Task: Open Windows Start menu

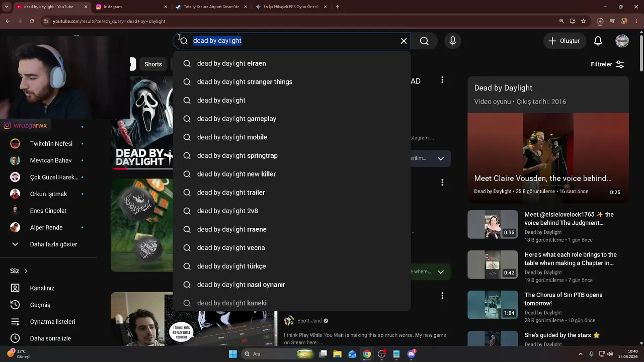Action: 233,354
